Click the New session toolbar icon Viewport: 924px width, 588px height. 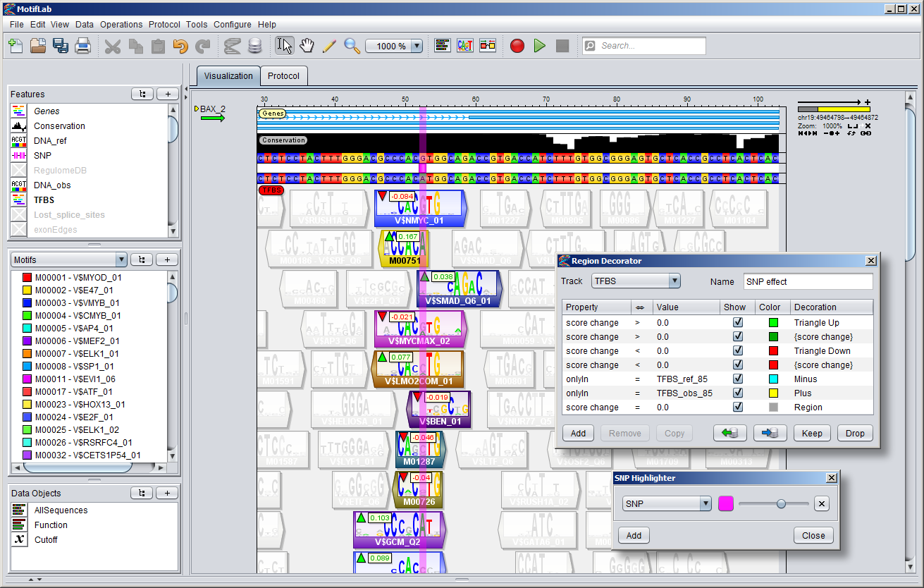pos(16,46)
